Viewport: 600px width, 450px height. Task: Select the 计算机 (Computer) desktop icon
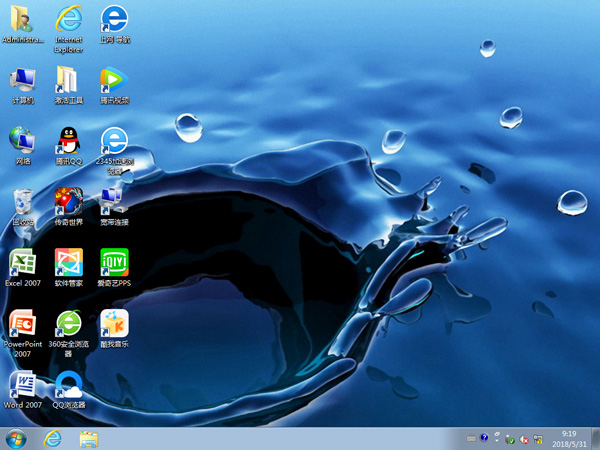23,80
